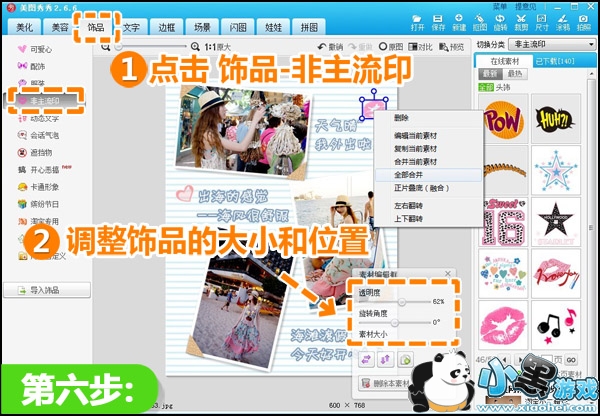This screenshot has width=600, height=416.
Task: Click the 1:1原大 actual size button
Action: (x=217, y=47)
